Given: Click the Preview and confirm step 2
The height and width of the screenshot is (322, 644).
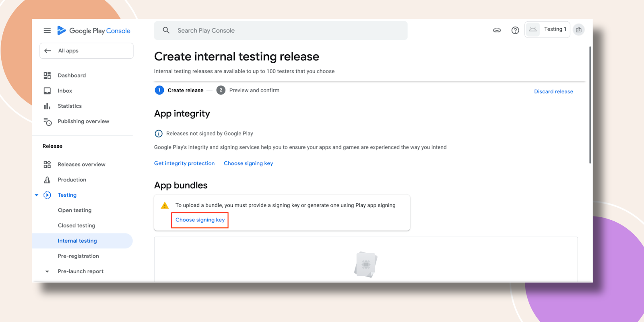Looking at the screenshot, I should click(248, 90).
